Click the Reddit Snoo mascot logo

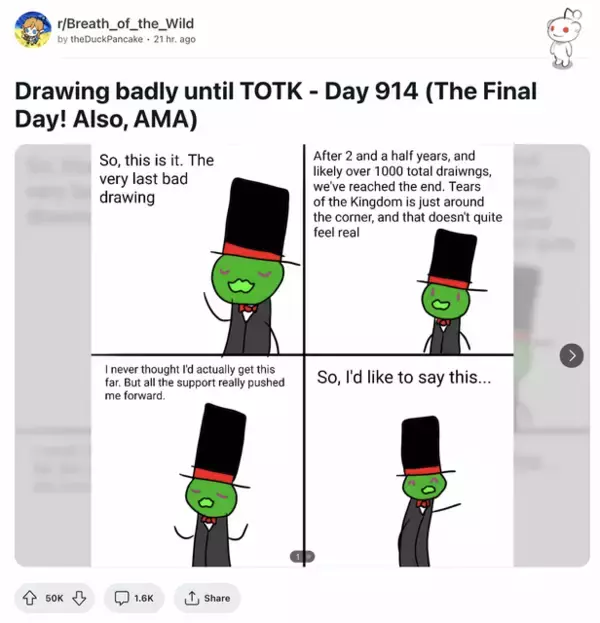pyautogui.click(x=563, y=38)
